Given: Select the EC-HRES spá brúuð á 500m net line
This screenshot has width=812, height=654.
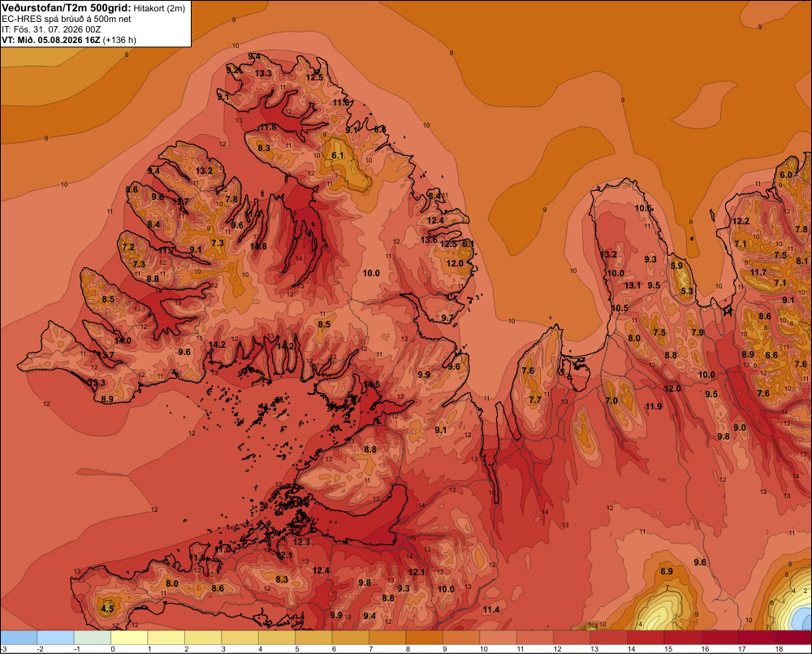Looking at the screenshot, I should (x=67, y=19).
